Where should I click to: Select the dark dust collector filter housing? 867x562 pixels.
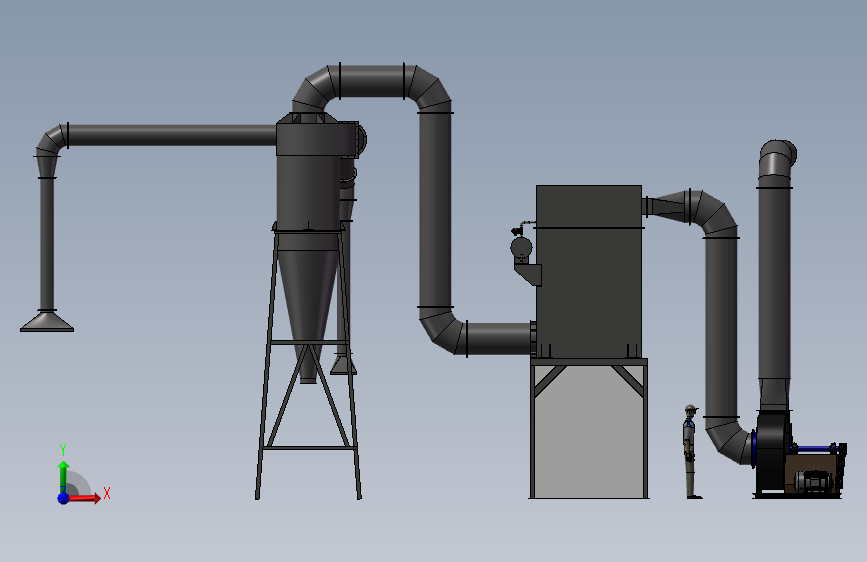[589, 271]
